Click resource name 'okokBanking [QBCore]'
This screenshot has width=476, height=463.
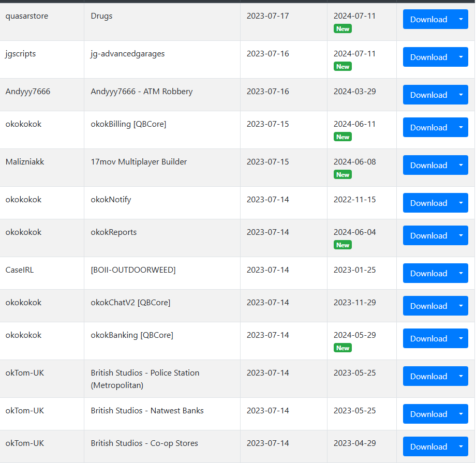(132, 335)
